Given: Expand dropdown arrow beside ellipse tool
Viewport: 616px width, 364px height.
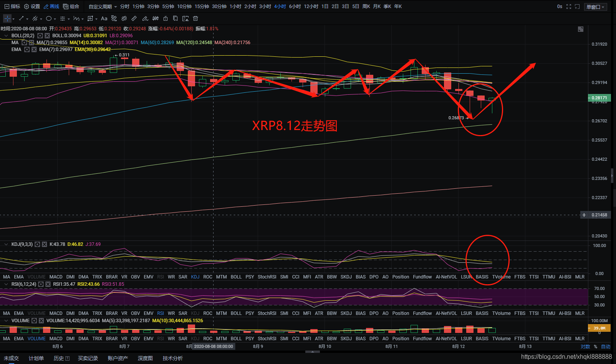Looking at the screenshot, I should [55, 19].
